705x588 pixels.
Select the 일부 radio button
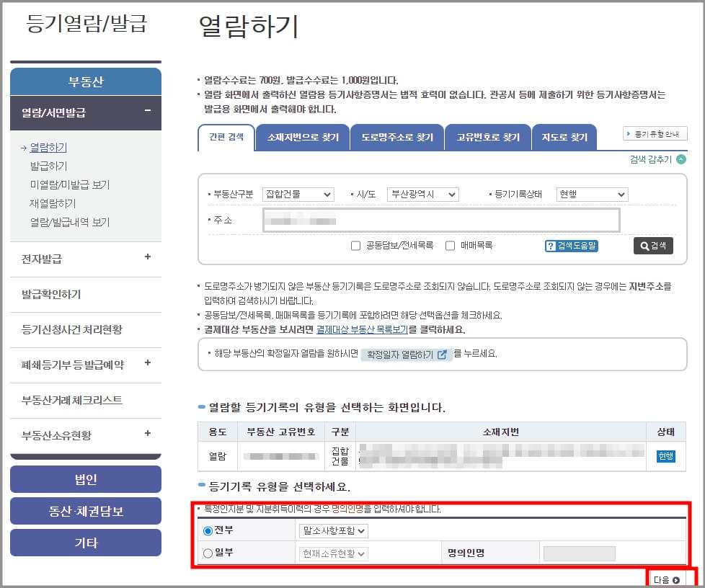coord(208,553)
